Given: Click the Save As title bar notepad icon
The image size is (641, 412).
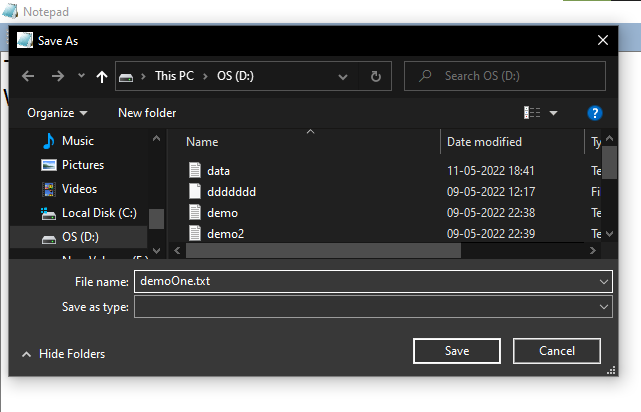Looking at the screenshot, I should click(25, 40).
